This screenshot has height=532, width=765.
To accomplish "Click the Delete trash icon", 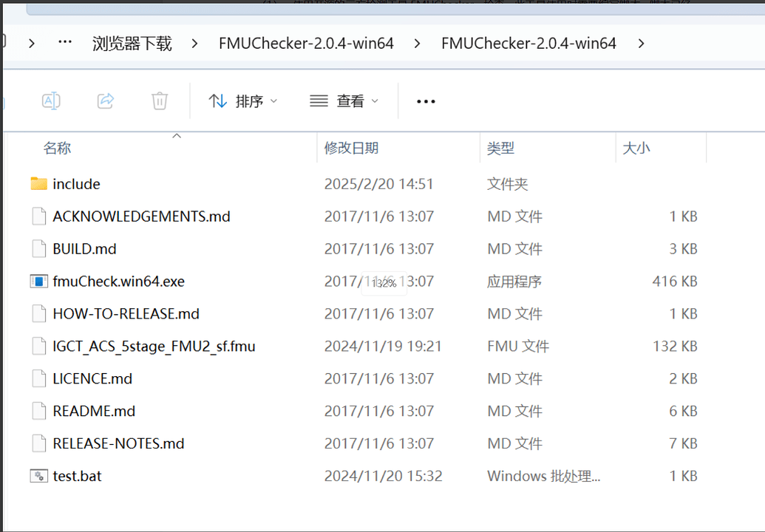I will coord(160,101).
